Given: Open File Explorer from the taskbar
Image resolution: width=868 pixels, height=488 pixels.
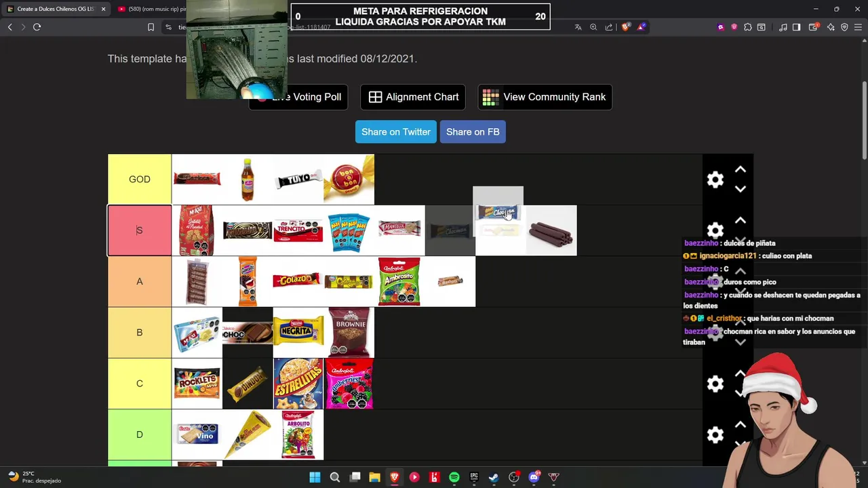Looking at the screenshot, I should (x=374, y=477).
